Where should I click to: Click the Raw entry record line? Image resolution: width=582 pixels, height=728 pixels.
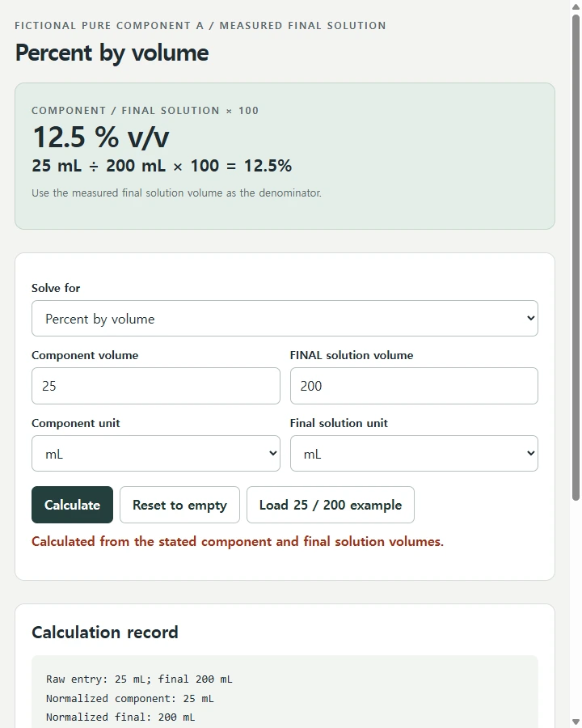[x=139, y=679]
